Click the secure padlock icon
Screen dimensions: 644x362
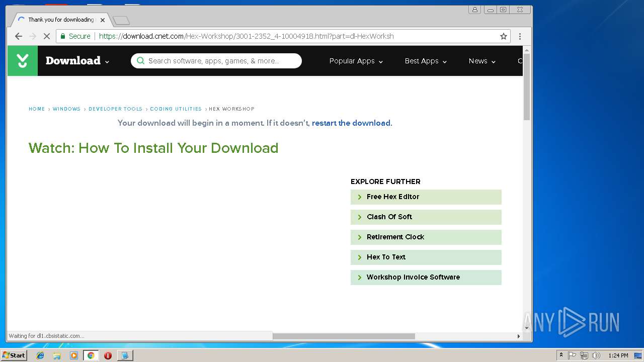63,36
